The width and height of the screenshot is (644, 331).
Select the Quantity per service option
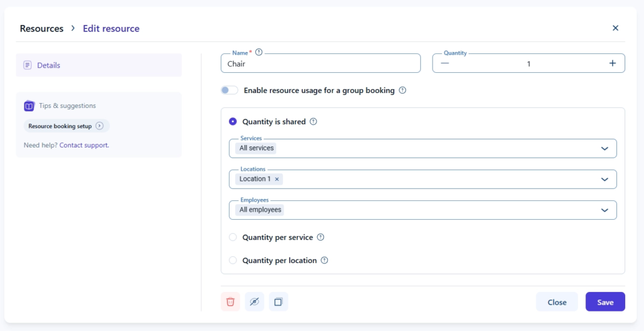[x=233, y=237]
